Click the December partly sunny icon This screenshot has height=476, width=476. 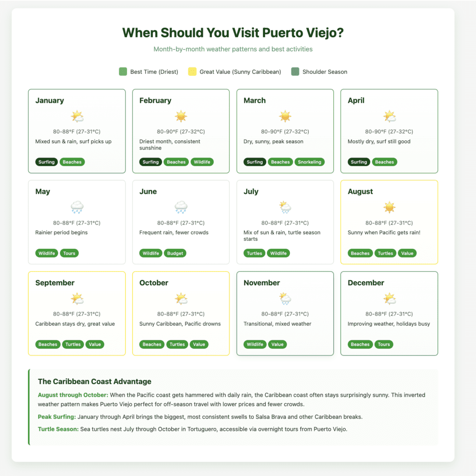389,298
